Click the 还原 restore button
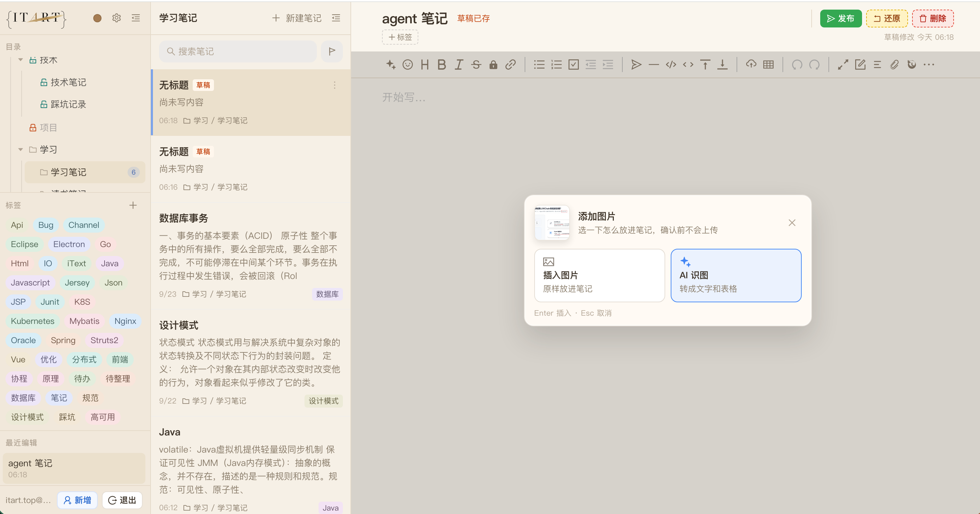 pyautogui.click(x=887, y=18)
